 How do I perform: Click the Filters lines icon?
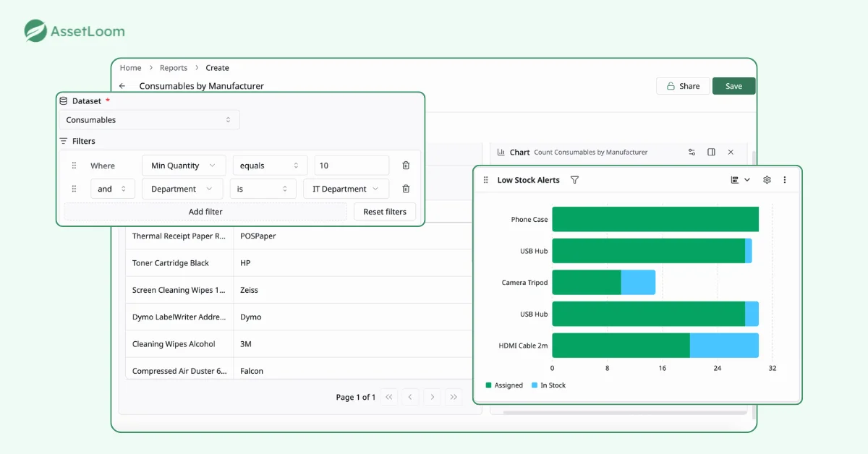(x=64, y=141)
